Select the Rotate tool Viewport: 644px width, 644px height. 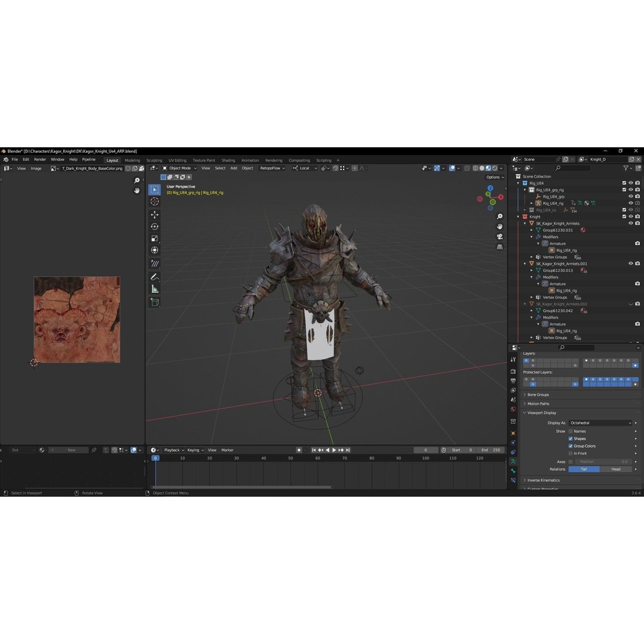point(154,227)
